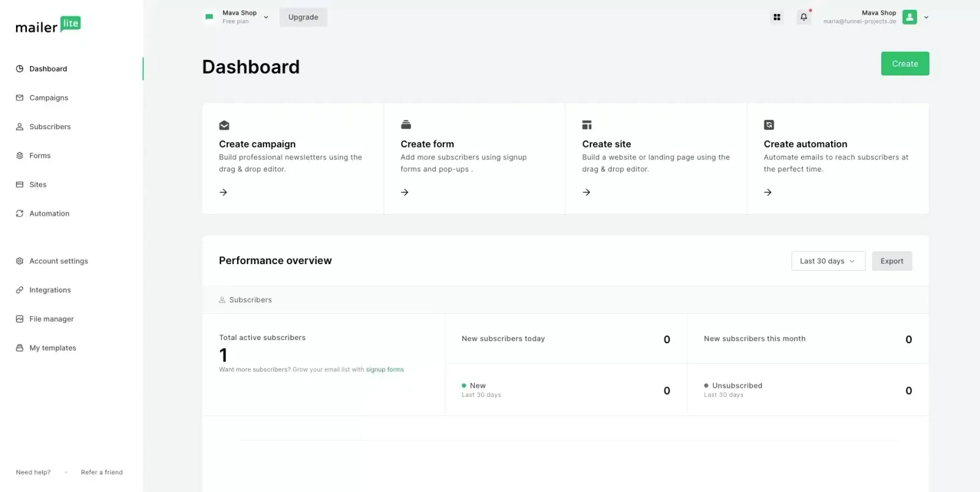Click the Export button
The height and width of the screenshot is (492, 980).
tap(892, 261)
